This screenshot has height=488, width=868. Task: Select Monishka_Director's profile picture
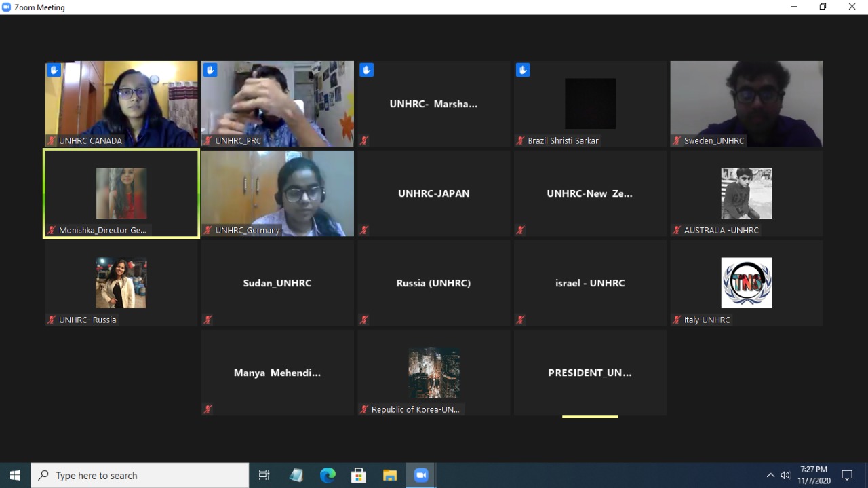(x=121, y=193)
